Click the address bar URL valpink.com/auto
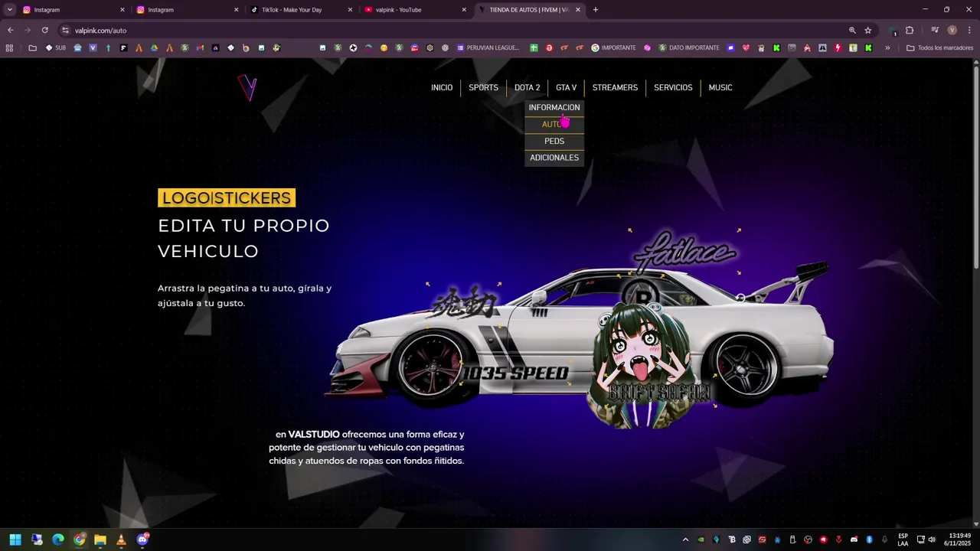The height and width of the screenshot is (551, 980). coord(100,31)
